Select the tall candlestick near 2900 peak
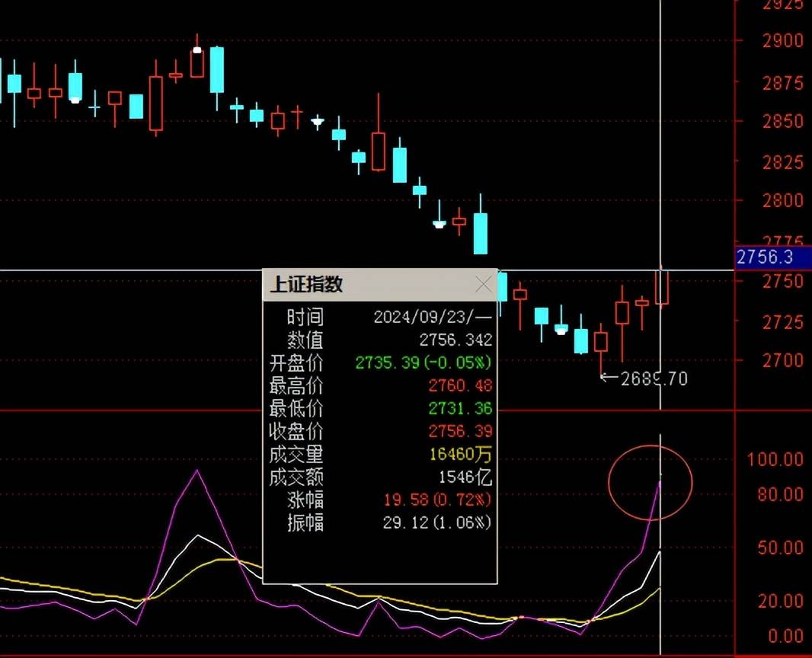This screenshot has height=658, width=812. tap(217, 70)
